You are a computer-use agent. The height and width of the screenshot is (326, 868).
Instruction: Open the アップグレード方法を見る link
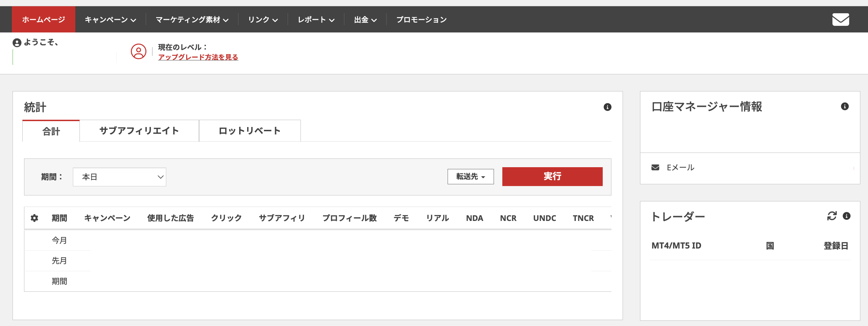[x=198, y=57]
